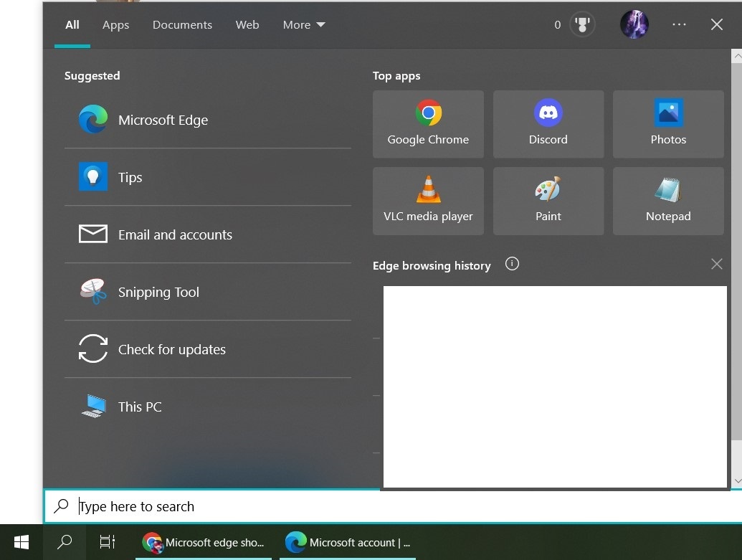The width and height of the screenshot is (742, 560).
Task: Click the 'Type here to search' box
Action: click(x=393, y=506)
